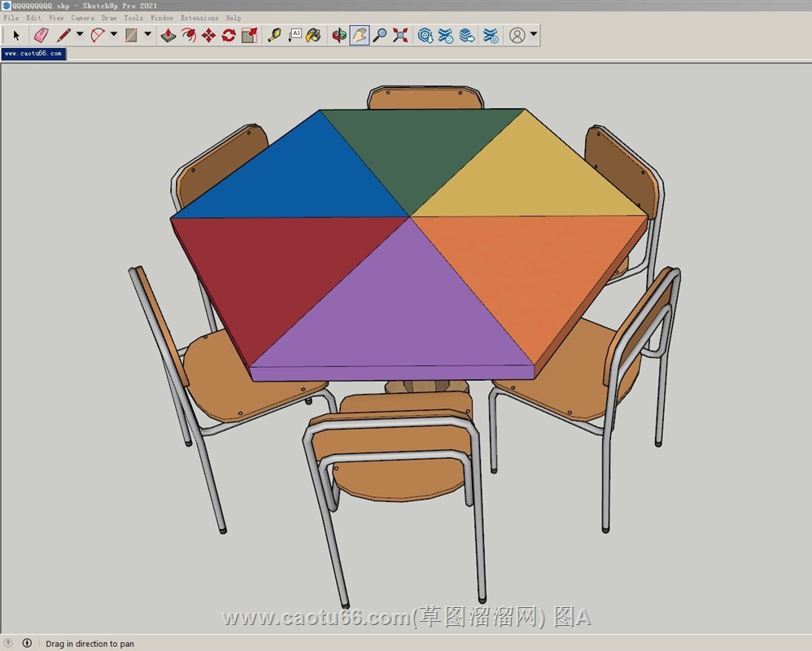
Task: Click Send to LayOut icon
Action: pyautogui.click(x=466, y=35)
